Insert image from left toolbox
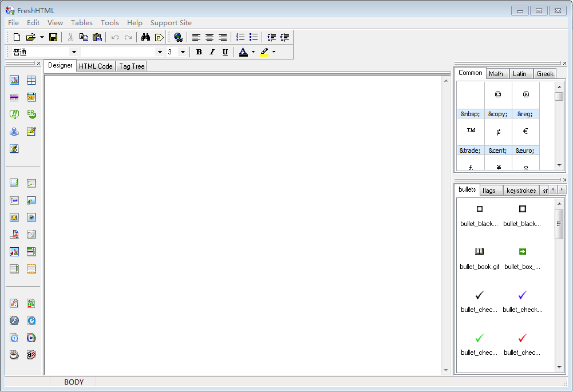The height and width of the screenshot is (392, 573). coord(14,80)
